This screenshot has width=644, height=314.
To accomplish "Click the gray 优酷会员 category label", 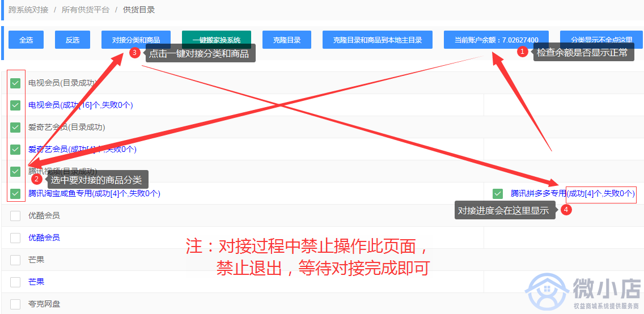I will click(x=44, y=215).
